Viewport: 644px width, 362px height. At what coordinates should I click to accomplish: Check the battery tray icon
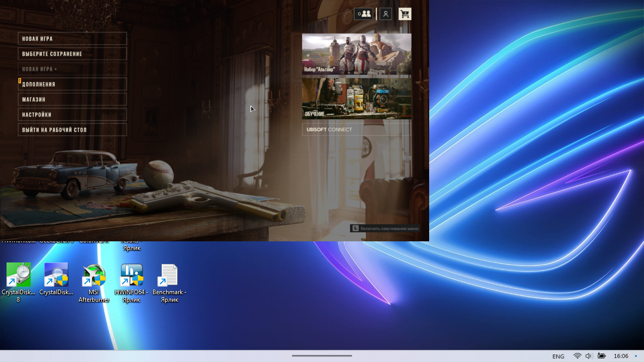601,356
